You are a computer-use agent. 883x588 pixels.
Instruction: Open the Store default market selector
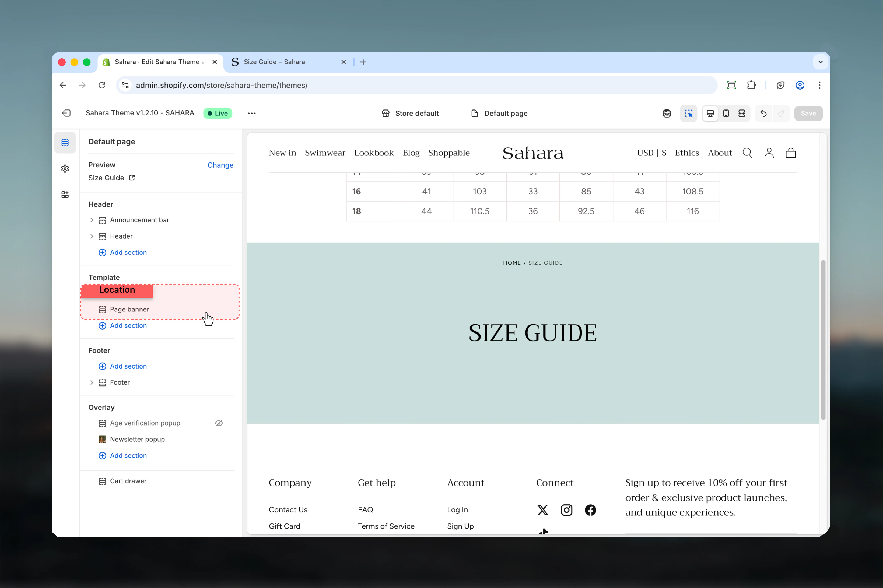(410, 113)
